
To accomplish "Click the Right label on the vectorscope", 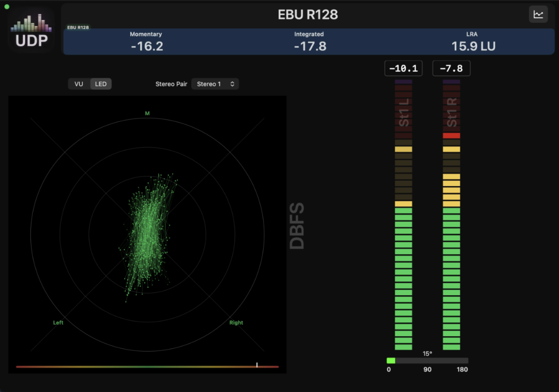I will coord(236,323).
